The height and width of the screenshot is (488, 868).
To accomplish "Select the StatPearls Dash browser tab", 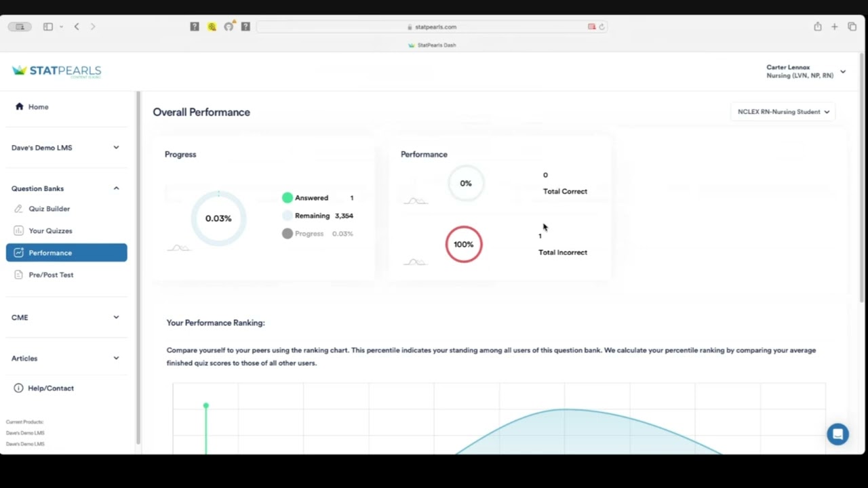I will (x=432, y=45).
